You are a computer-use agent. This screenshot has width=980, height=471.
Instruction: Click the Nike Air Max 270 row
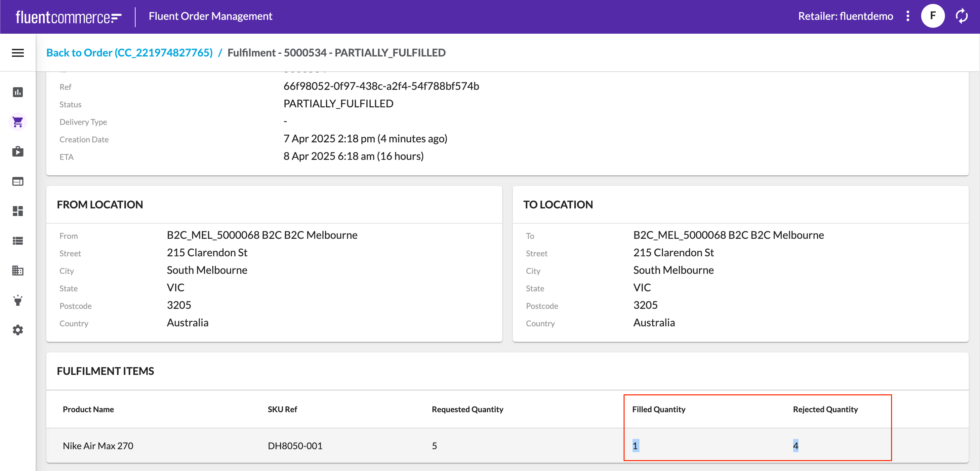[98, 446]
